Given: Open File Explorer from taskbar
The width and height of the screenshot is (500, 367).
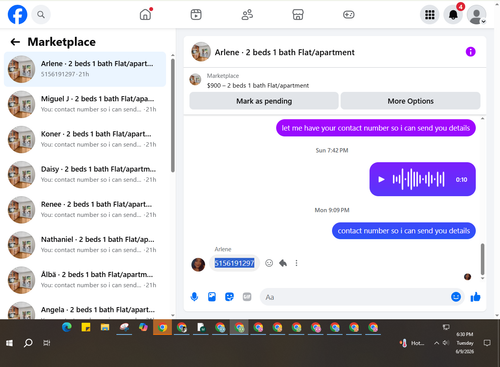Looking at the screenshot, I should click(105, 327).
